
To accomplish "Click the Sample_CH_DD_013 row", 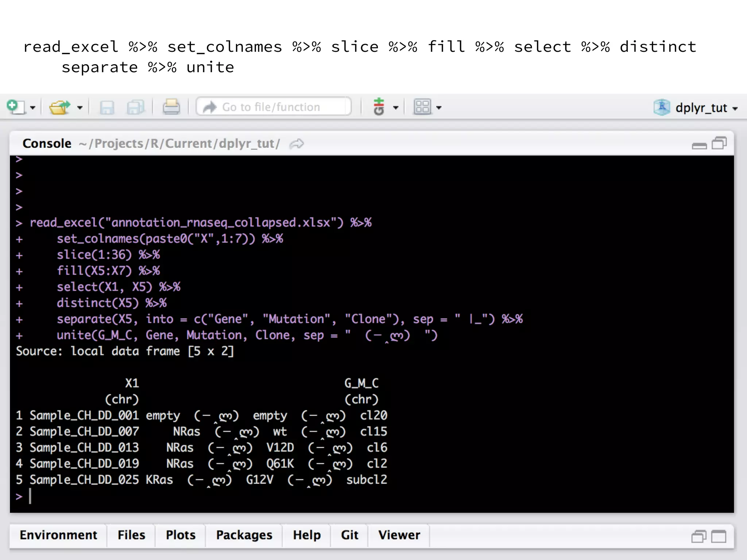I will (x=201, y=448).
